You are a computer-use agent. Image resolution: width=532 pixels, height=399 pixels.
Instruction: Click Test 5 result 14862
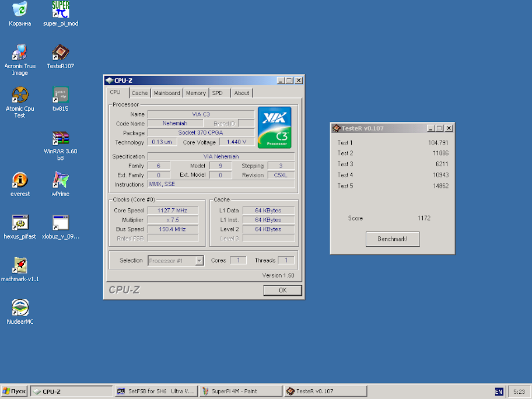point(440,186)
